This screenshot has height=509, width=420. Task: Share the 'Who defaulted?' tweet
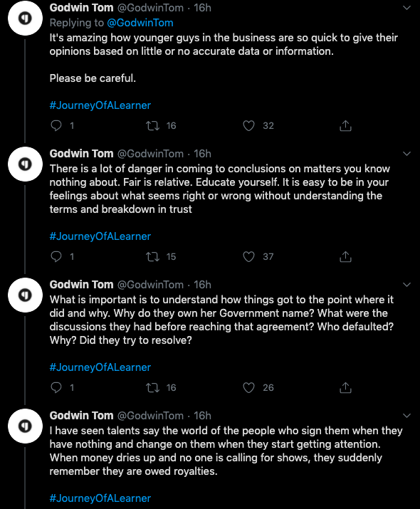point(345,387)
